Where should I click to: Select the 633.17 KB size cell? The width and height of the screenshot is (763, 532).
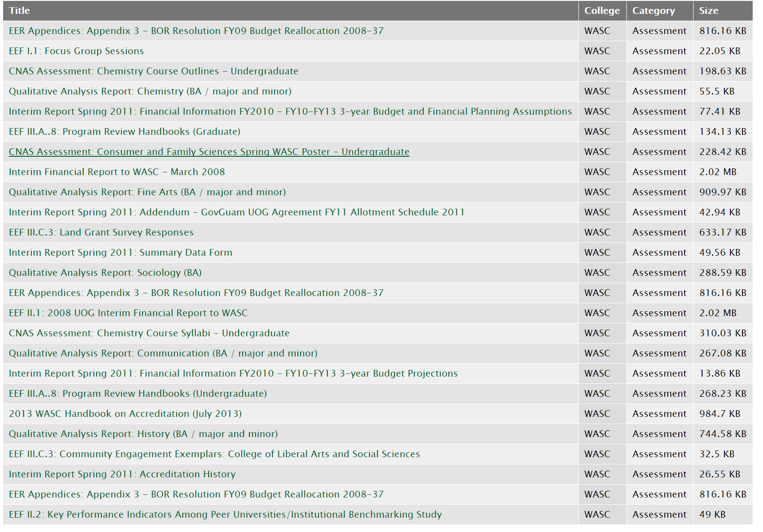point(723,232)
